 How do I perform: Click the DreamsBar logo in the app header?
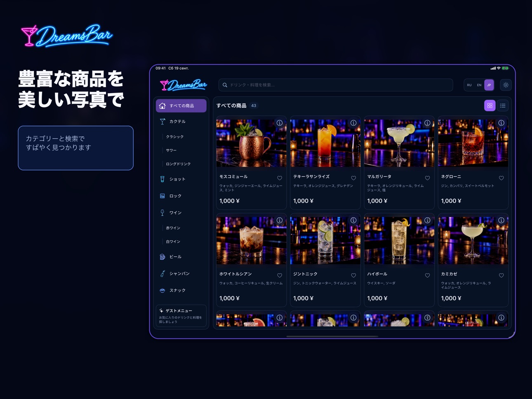(x=184, y=85)
